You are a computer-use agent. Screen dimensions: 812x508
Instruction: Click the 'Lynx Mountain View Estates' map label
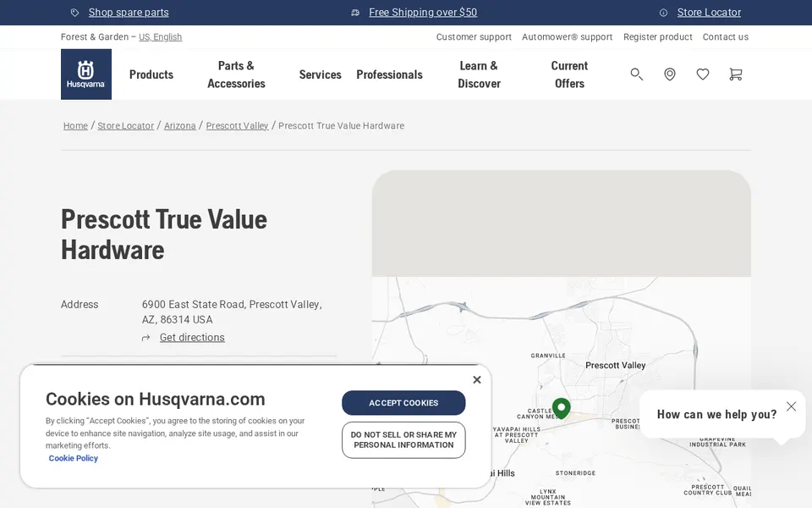[548, 497]
